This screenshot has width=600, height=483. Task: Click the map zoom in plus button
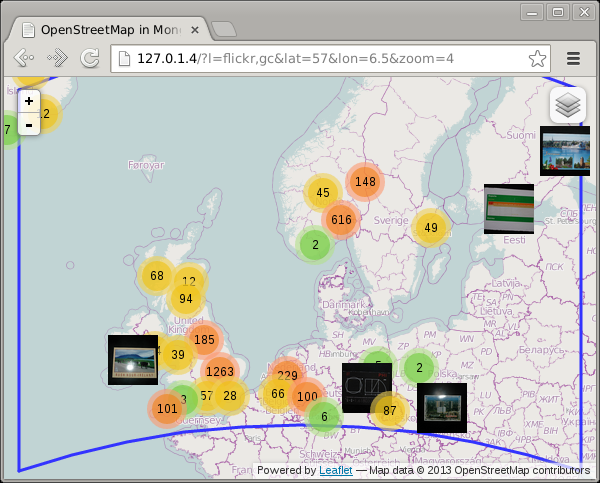[29, 101]
